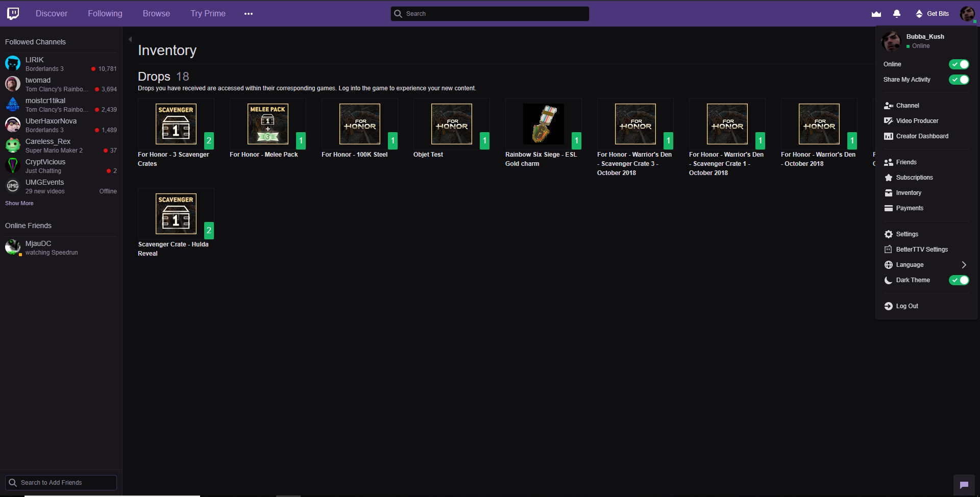Image resolution: width=980 pixels, height=497 pixels.
Task: Open UMGEvents channel avatar
Action: pos(13,186)
